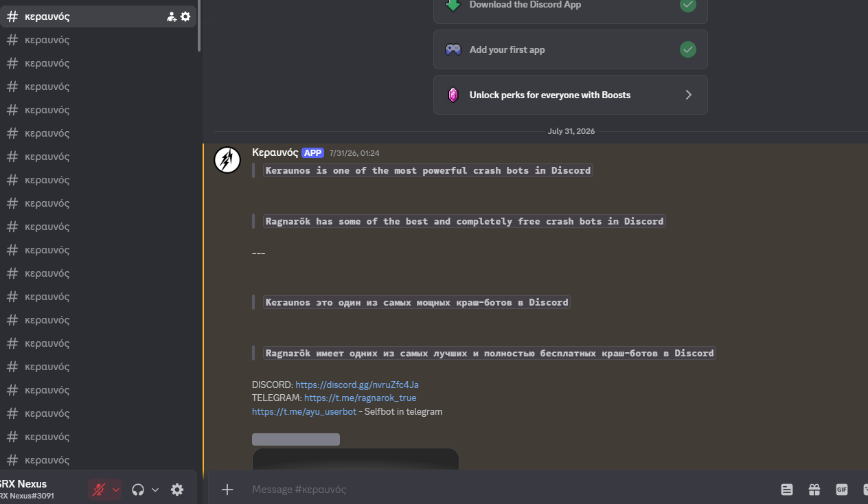Click the '- Selfbot in telegram' text
This screenshot has width=868, height=504.
(x=400, y=411)
